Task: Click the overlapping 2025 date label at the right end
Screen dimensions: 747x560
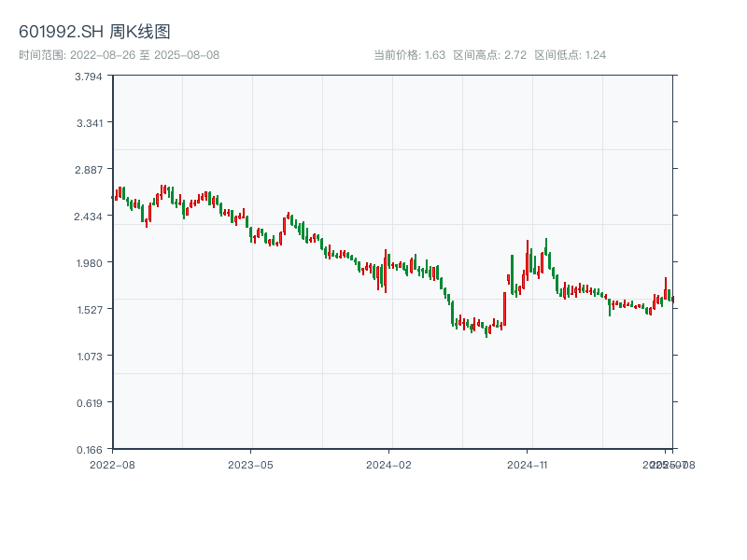Action: (x=667, y=464)
